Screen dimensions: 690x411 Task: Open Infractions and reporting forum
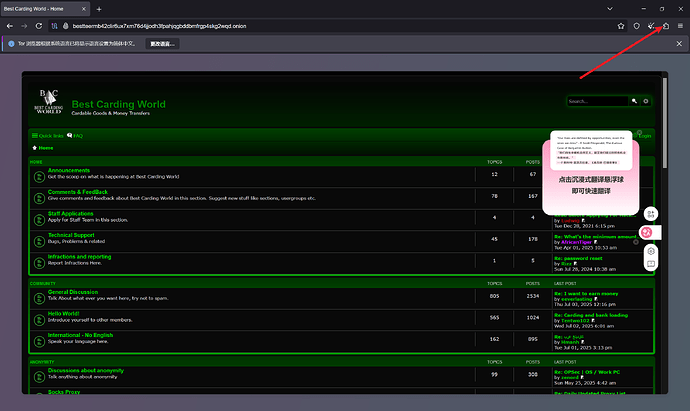tap(79, 257)
